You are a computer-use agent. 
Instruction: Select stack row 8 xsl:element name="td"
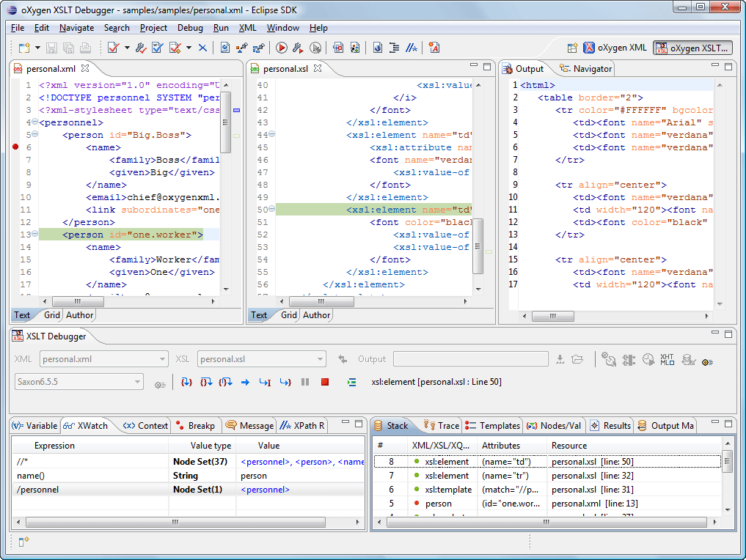547,462
